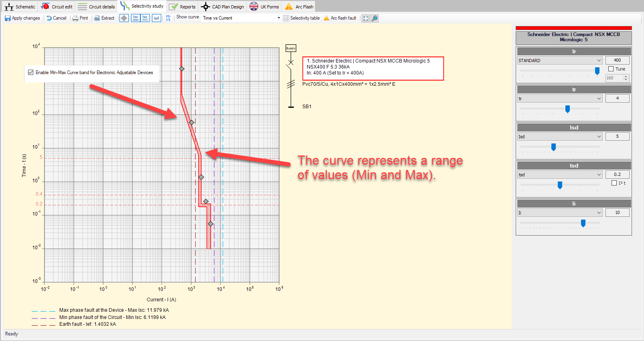Click the Arc Flash warning triangle icon
Viewport: 644px width, 341px height.
pyautogui.click(x=289, y=6)
